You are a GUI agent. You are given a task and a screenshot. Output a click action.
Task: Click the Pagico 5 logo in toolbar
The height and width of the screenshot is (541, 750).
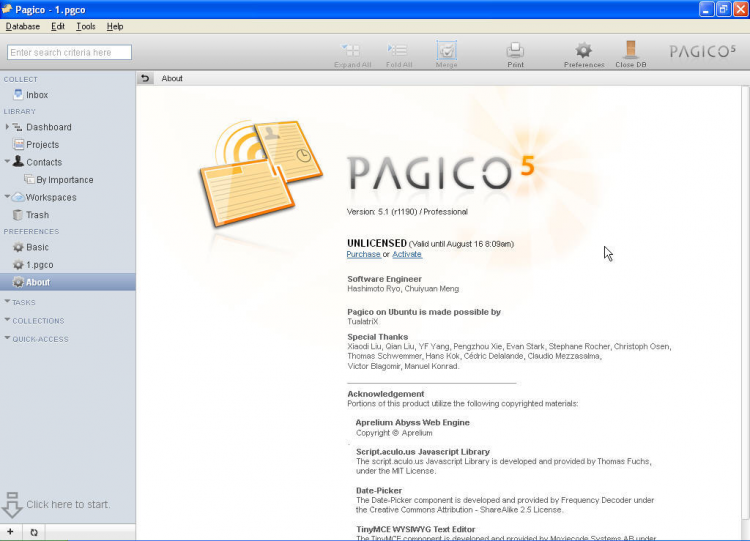pyautogui.click(x=702, y=51)
